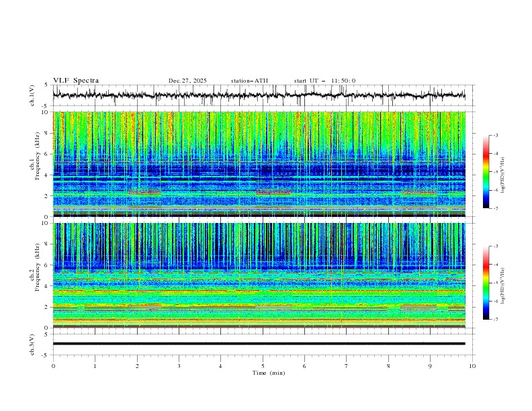
Task: Click the "1" minute tick on time axis
Action: coord(95,366)
